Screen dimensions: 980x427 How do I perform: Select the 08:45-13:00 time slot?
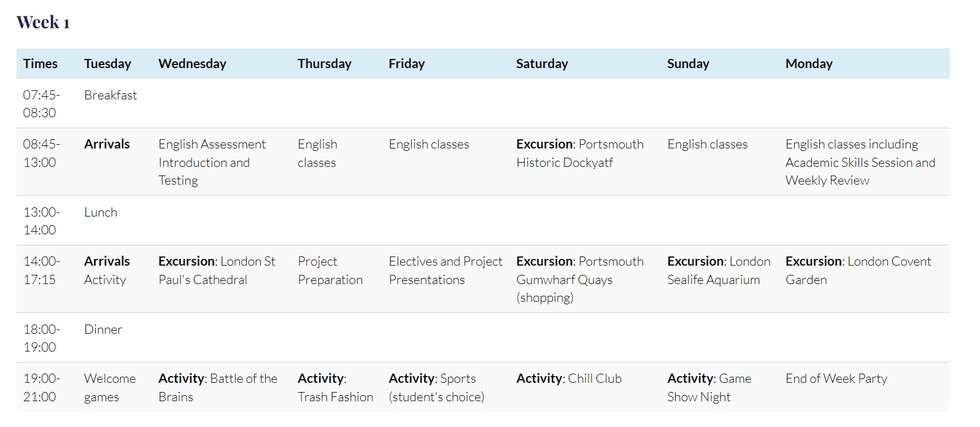(42, 153)
